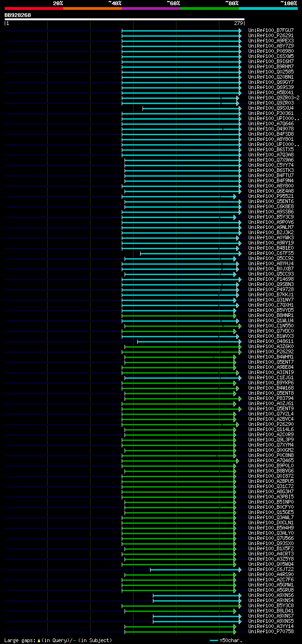The height and width of the screenshot is (644, 302).
Task: Select the UniRef100_Q9SXU4 label
Action: pos(271,108)
